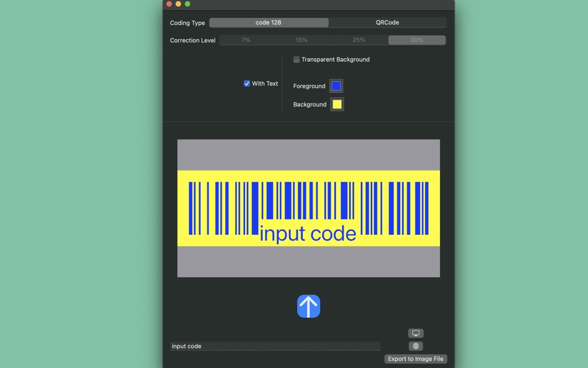
Task: Click the blue up-arrow generate icon
Action: tap(309, 307)
